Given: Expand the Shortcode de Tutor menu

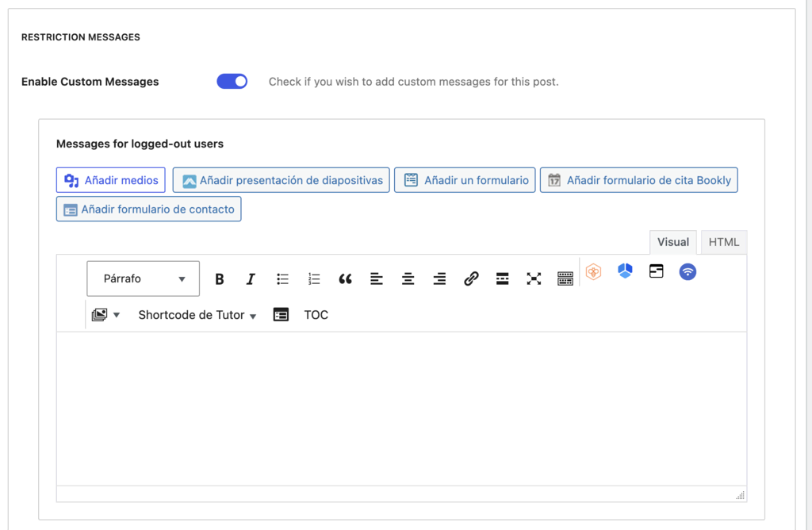Looking at the screenshot, I should click(196, 314).
